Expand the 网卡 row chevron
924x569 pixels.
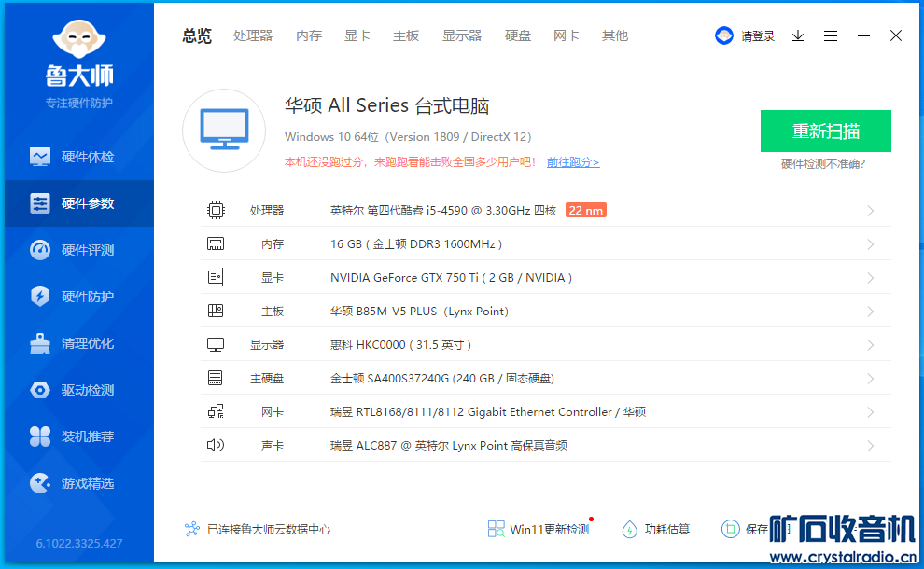(x=871, y=412)
